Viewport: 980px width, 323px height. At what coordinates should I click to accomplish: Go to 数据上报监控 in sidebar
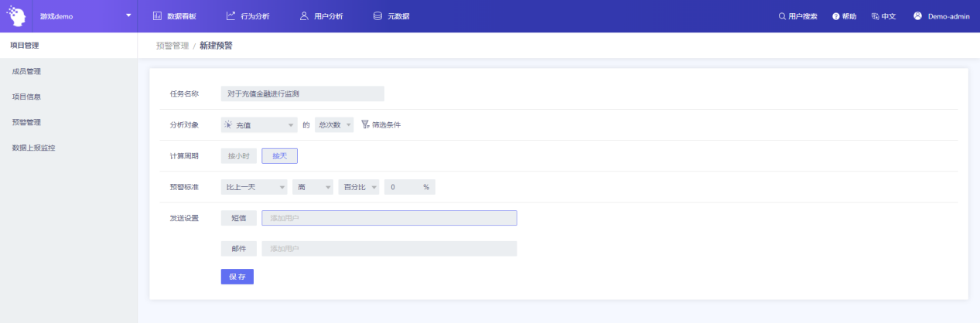(x=33, y=147)
